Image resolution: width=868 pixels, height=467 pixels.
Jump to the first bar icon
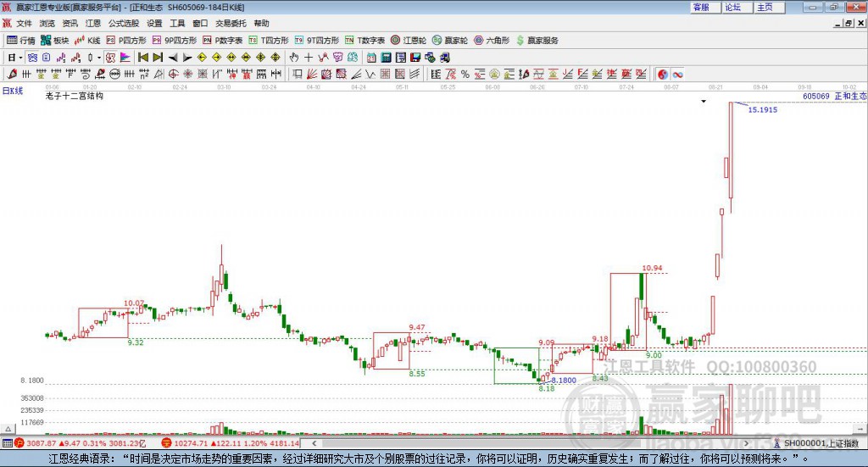point(142,58)
